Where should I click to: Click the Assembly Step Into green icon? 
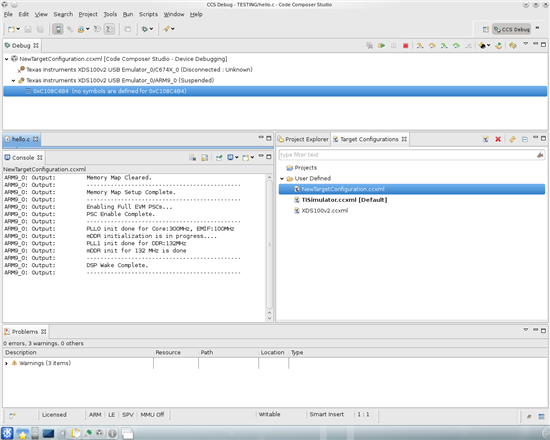coord(444,46)
